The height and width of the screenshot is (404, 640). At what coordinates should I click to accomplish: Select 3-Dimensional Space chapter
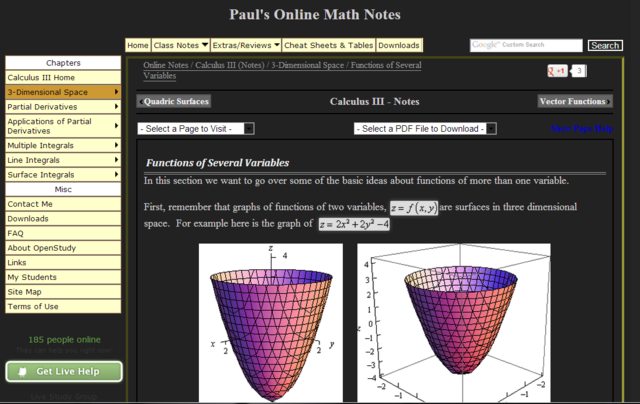[63, 92]
